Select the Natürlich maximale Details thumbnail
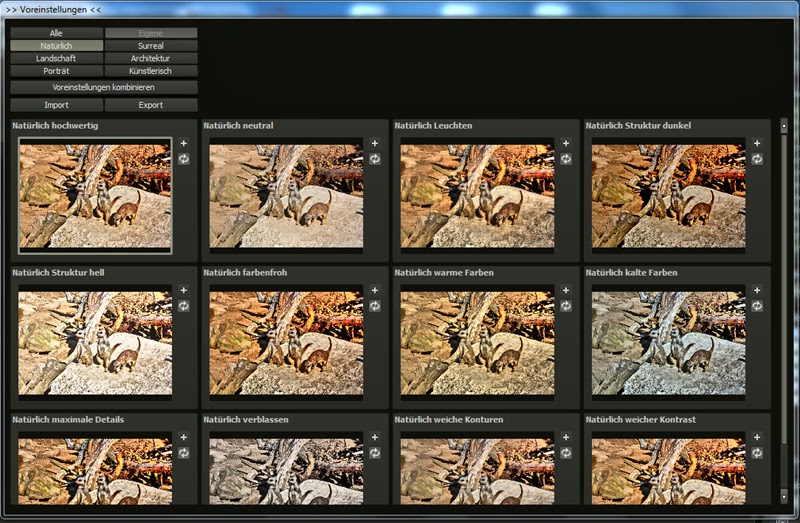The image size is (800, 523). point(95,468)
